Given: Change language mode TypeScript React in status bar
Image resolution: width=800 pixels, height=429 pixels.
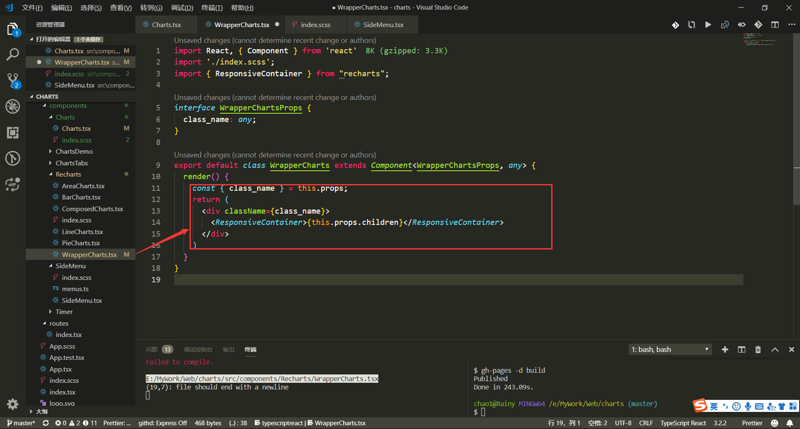Looking at the screenshot, I should [x=683, y=423].
